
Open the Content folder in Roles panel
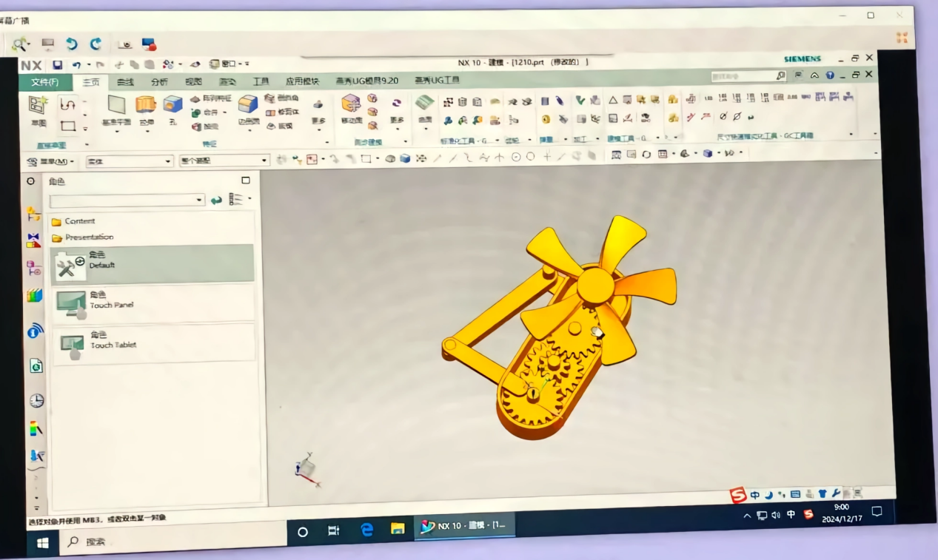point(79,221)
